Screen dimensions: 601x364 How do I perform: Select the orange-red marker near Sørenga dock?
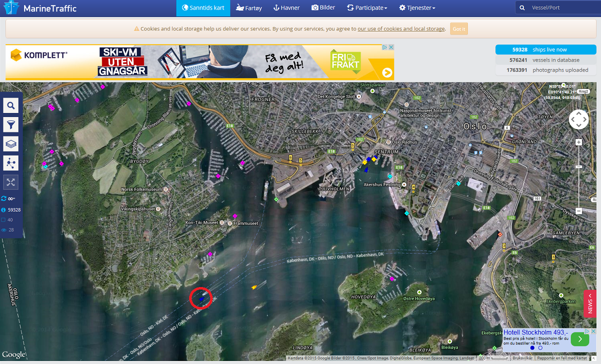[x=499, y=234]
